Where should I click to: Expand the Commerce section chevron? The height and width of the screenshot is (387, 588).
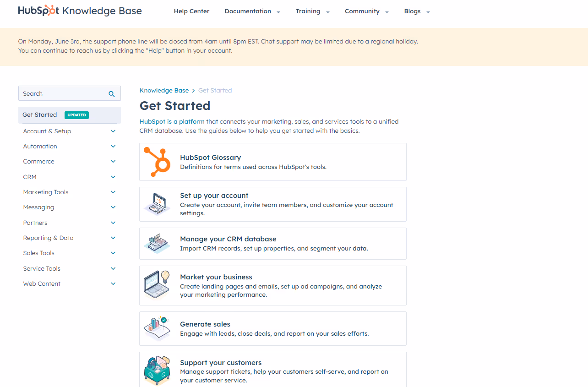[x=113, y=161]
